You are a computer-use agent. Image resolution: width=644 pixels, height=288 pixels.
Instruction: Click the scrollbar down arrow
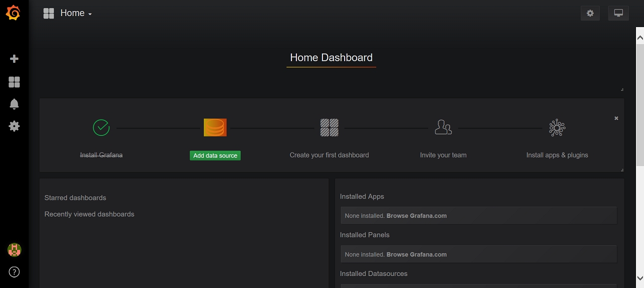coord(640,277)
